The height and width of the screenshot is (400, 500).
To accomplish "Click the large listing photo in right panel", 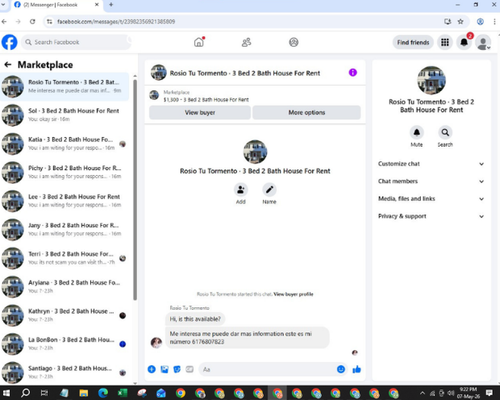I will (431, 80).
